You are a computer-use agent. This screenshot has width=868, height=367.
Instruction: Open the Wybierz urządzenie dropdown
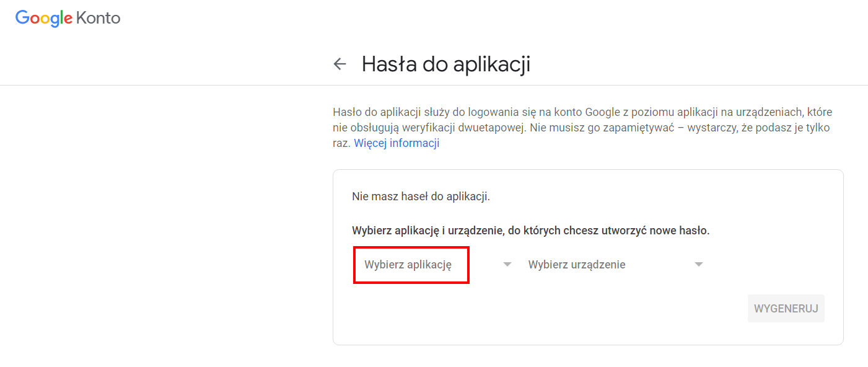(616, 265)
